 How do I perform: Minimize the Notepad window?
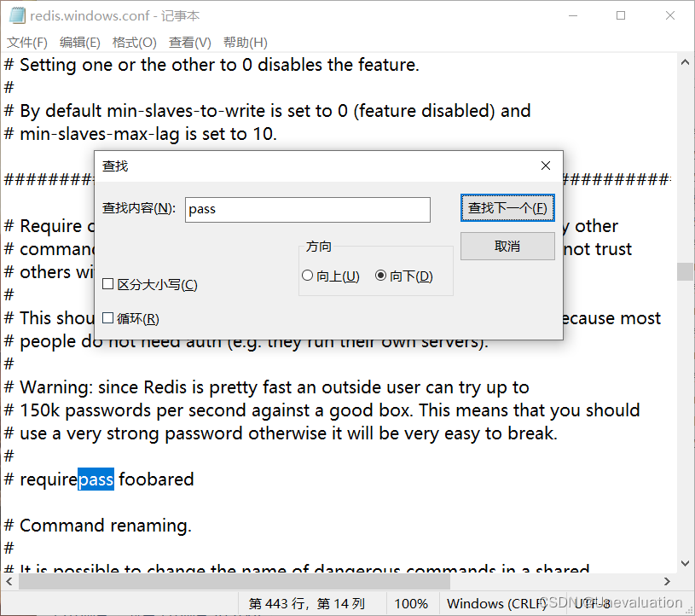tap(573, 15)
